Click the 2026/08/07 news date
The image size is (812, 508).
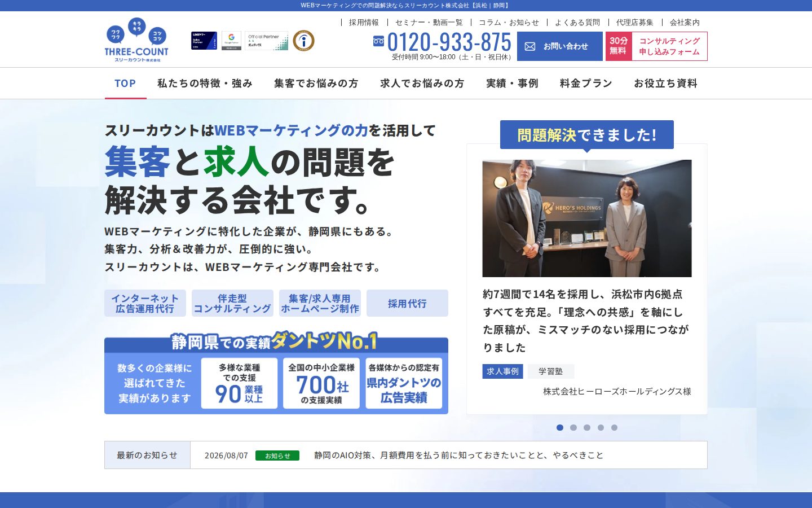[226, 456]
